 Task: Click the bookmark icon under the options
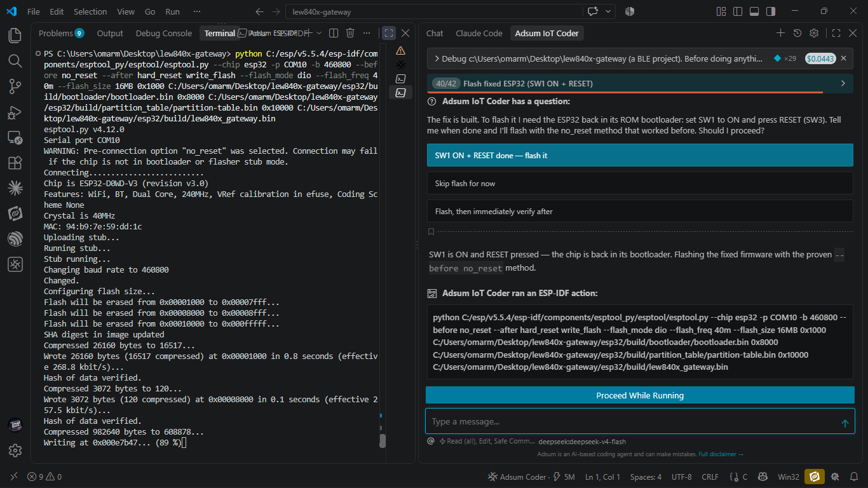click(431, 232)
